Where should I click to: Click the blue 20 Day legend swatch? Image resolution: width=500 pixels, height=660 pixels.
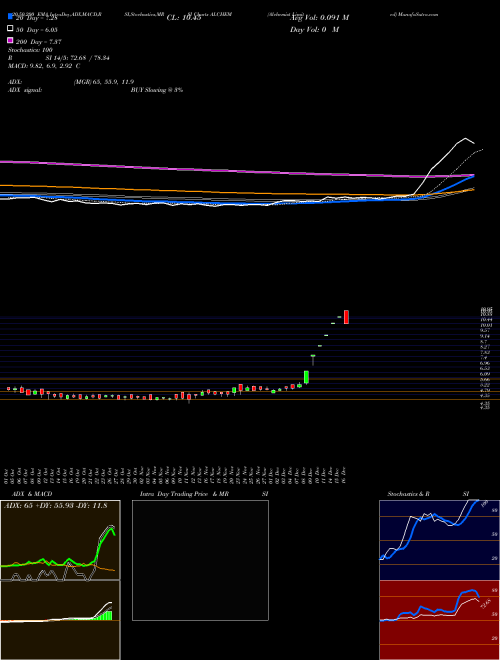10,17
